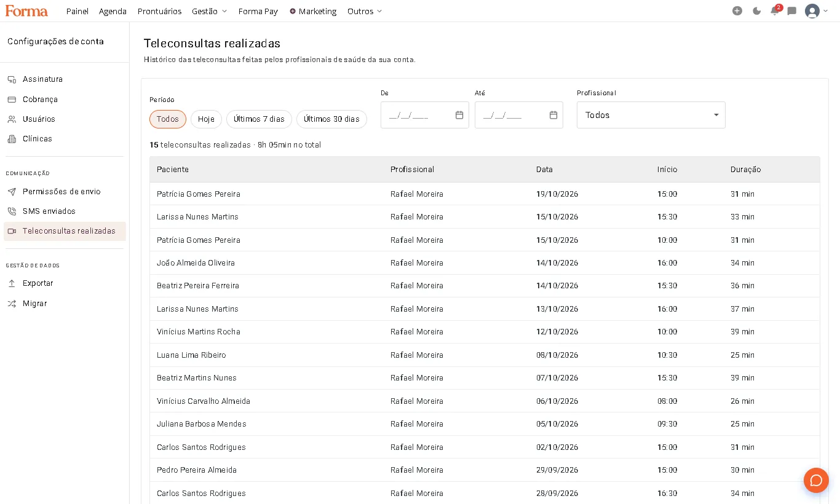Select patient Luana Lima Ribeiro
This screenshot has height=504, width=840.
click(191, 355)
